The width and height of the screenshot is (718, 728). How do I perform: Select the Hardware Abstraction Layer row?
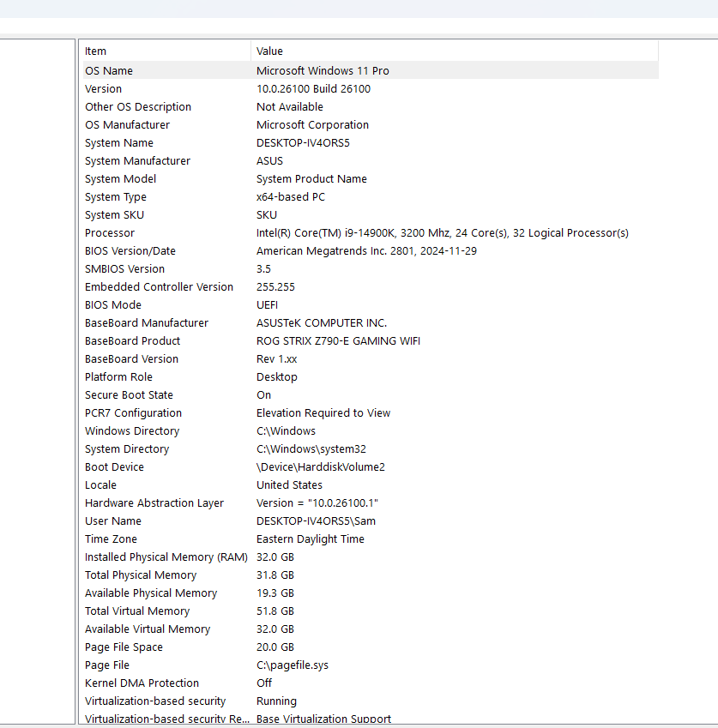371,503
